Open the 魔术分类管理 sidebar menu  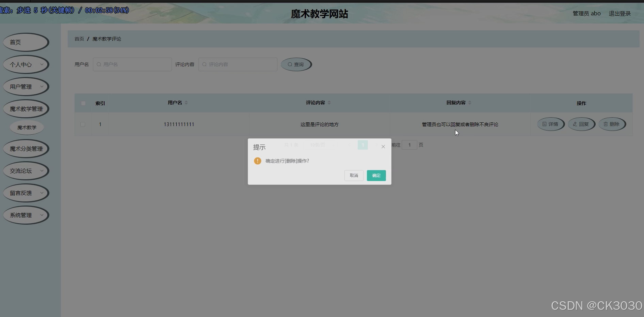pyautogui.click(x=26, y=149)
